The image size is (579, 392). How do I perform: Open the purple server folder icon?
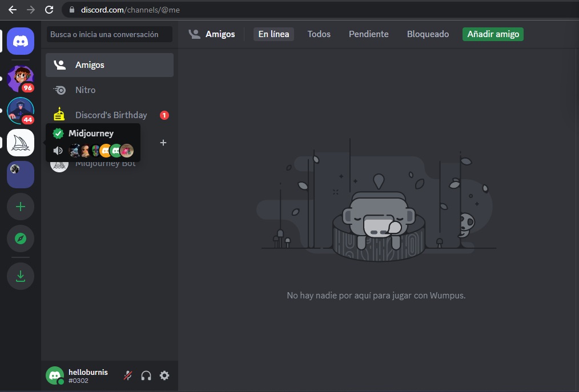click(x=21, y=175)
